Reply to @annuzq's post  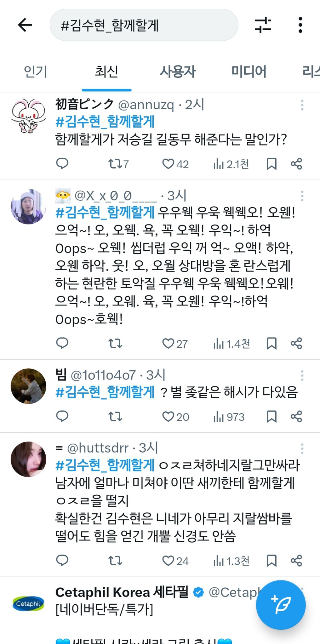click(62, 163)
